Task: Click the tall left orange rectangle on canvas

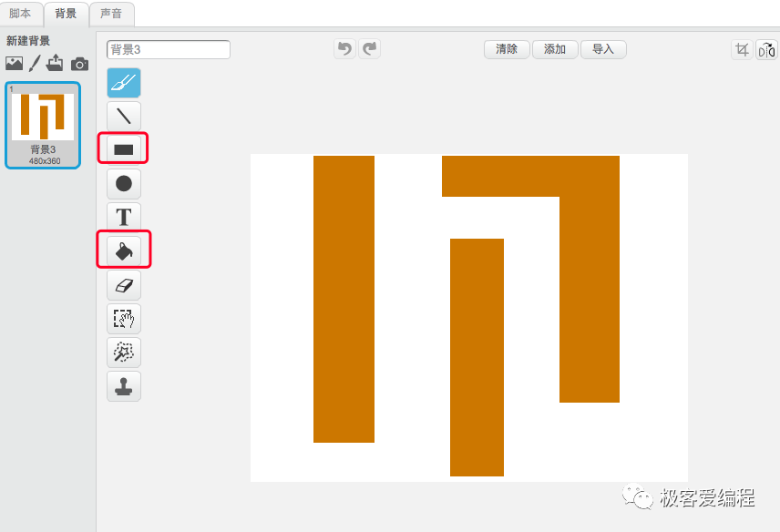Action: (x=344, y=299)
